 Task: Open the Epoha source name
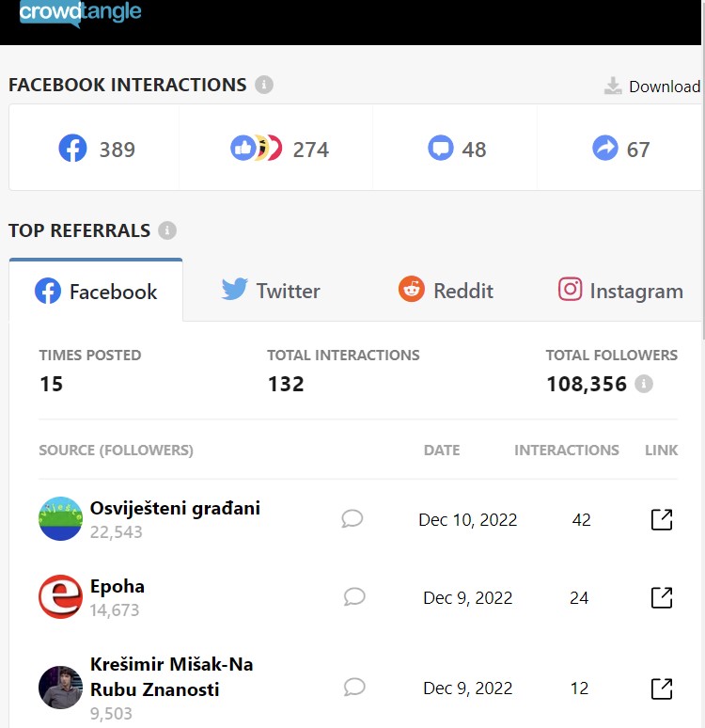tap(117, 586)
